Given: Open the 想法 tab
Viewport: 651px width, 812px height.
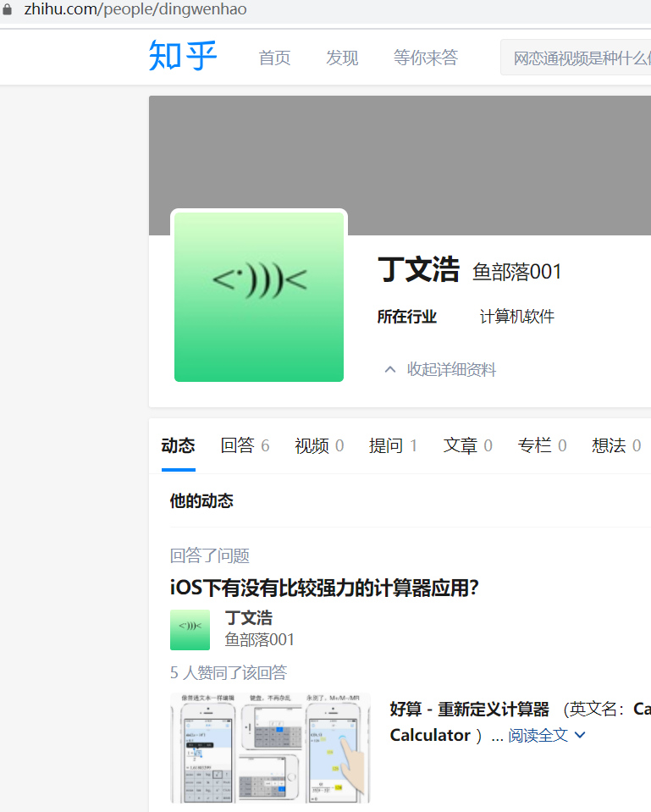Looking at the screenshot, I should coord(615,445).
